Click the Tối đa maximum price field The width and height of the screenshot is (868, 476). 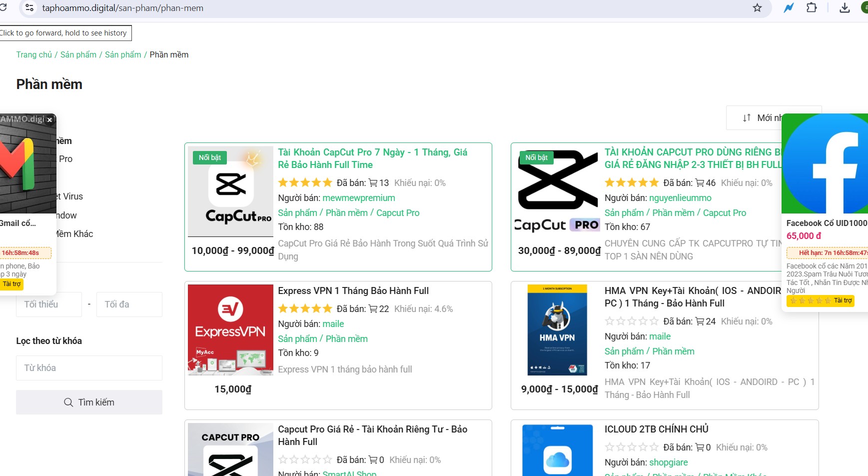point(129,304)
